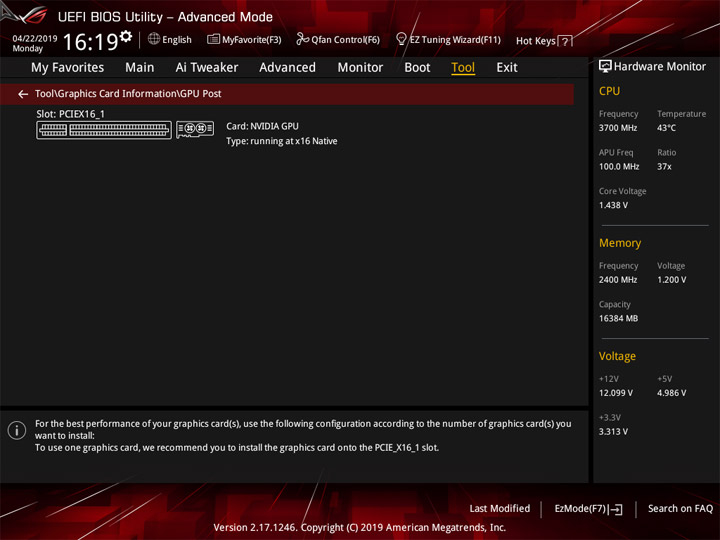This screenshot has height=540, width=720.
Task: Open the Boot tab
Action: 417,68
